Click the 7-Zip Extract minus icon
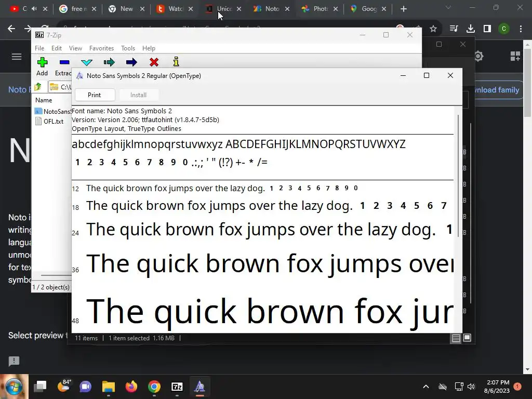Screen dimensions: 532x399 64,62
